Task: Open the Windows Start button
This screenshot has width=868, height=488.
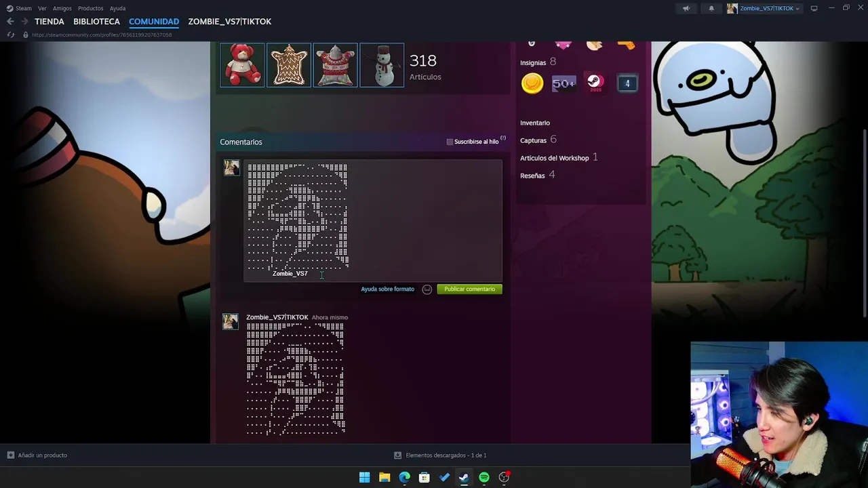Action: [364, 478]
